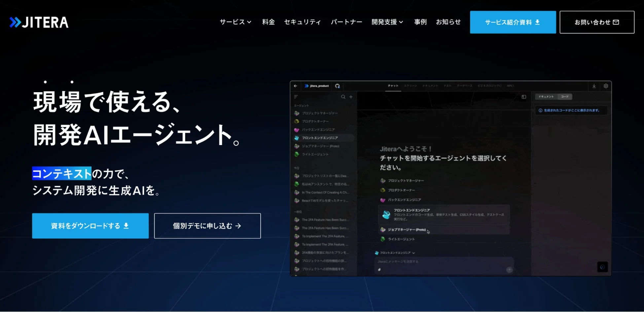Switch to the データベース tab
The width and height of the screenshot is (644, 312).
(x=464, y=85)
